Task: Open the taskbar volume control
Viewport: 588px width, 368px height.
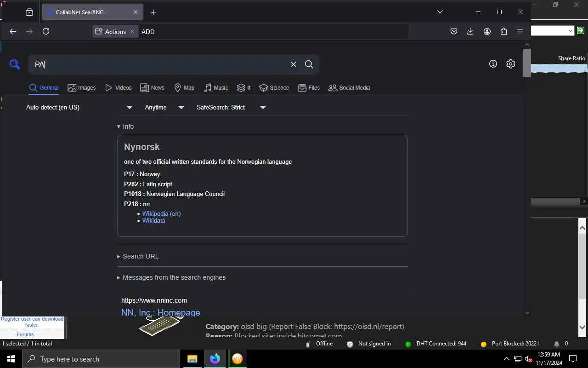Action: pos(529,359)
